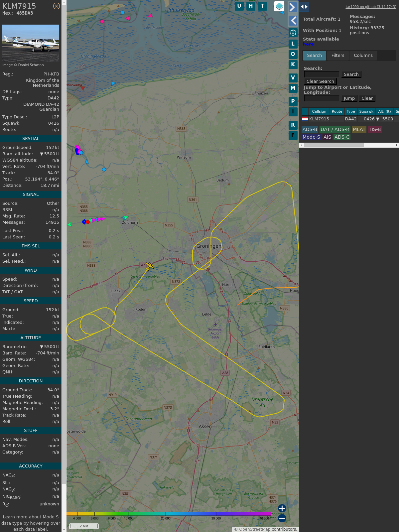Toggle the O map button
This screenshot has height=532, width=399.
[293, 54]
